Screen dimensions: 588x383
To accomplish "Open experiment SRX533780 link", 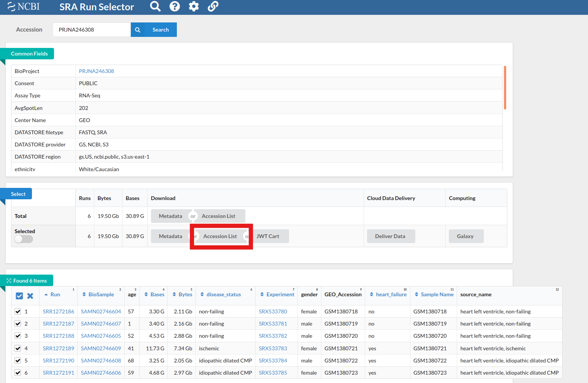I will pos(273,311).
